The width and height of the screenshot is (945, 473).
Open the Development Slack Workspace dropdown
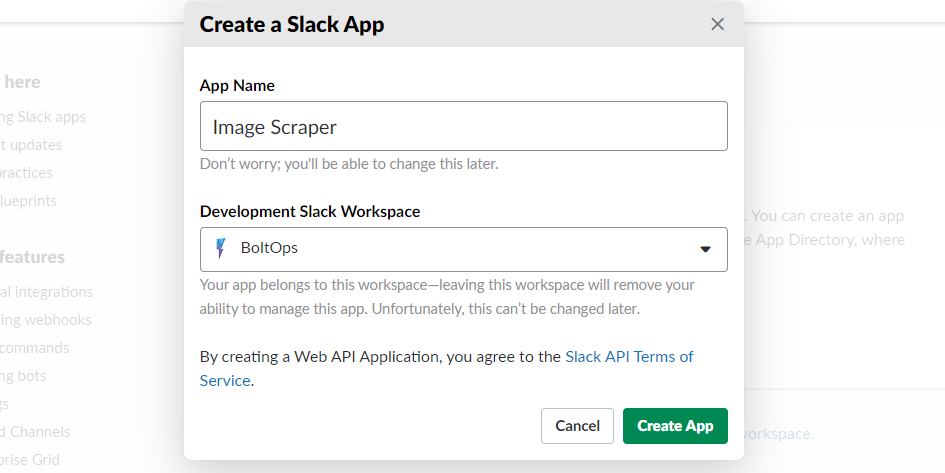(463, 249)
